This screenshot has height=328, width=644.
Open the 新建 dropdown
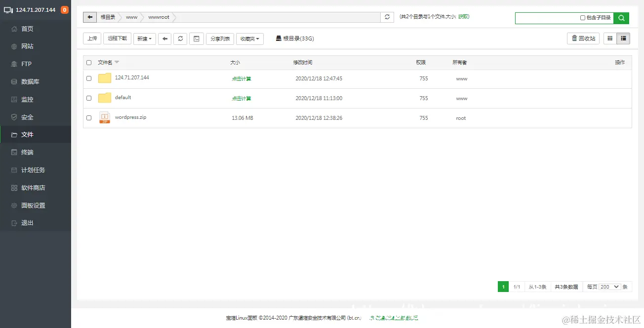(x=145, y=38)
